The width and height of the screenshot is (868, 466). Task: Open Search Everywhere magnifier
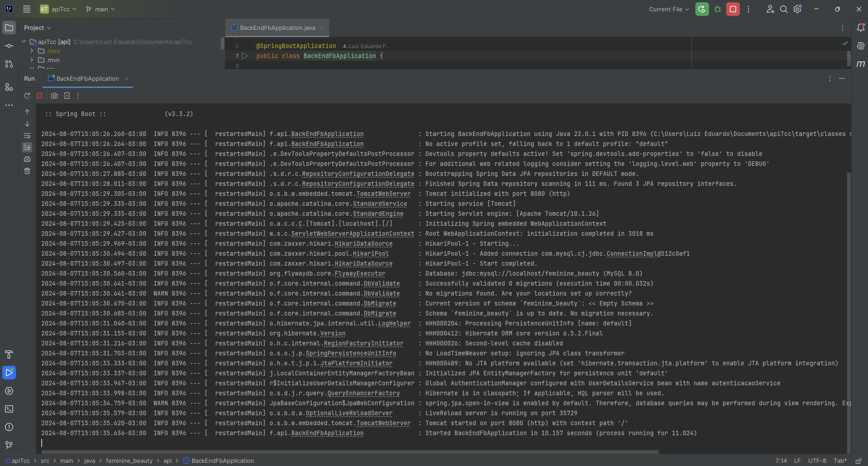point(784,9)
